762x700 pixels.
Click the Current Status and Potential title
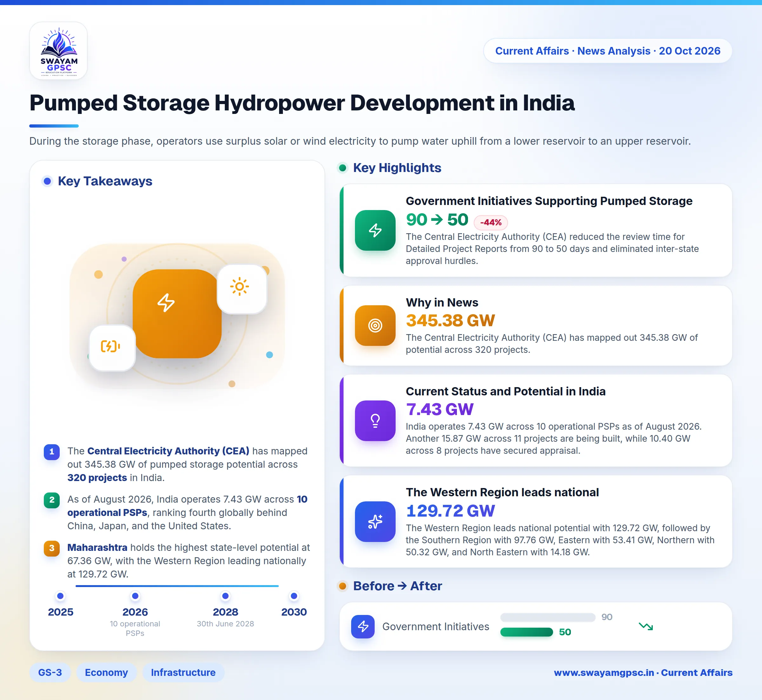point(505,391)
